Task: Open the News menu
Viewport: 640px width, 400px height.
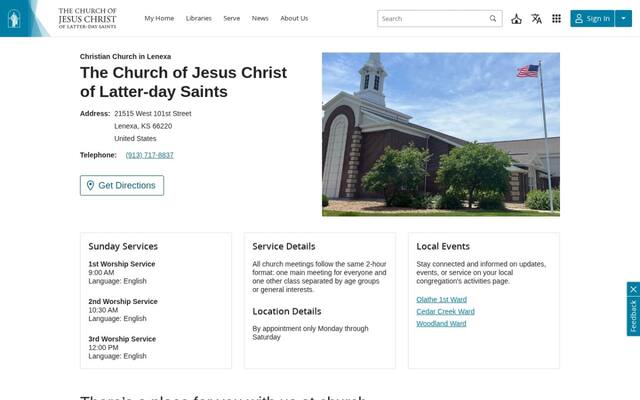Action: [260, 18]
